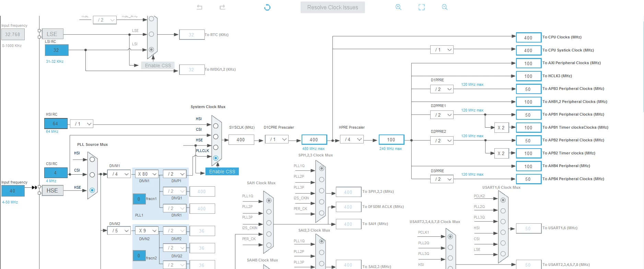The height and width of the screenshot is (269, 644).
Task: Click the RTC Enable CSS button
Action: click(x=158, y=66)
